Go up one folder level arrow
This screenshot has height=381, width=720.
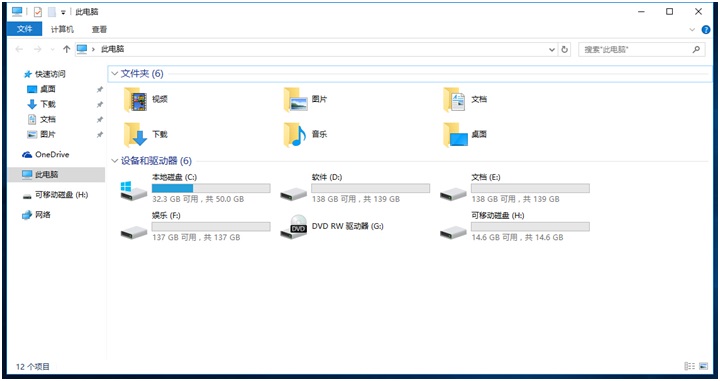coord(67,49)
